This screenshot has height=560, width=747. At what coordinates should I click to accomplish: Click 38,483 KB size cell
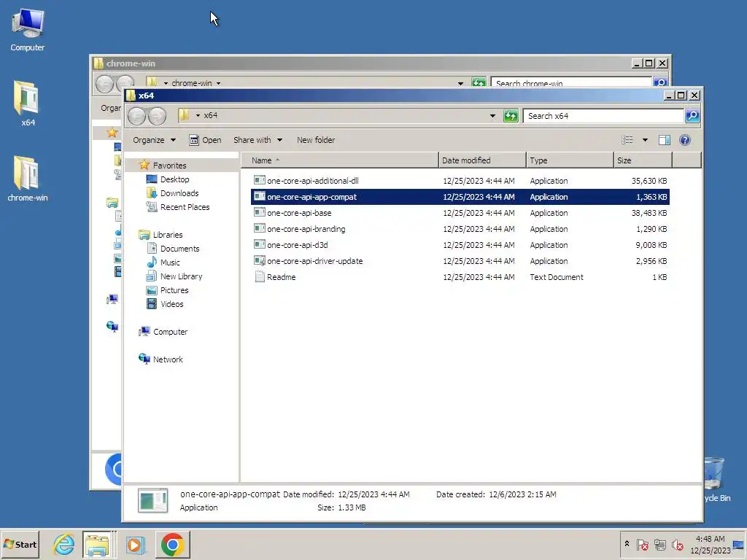tap(649, 212)
